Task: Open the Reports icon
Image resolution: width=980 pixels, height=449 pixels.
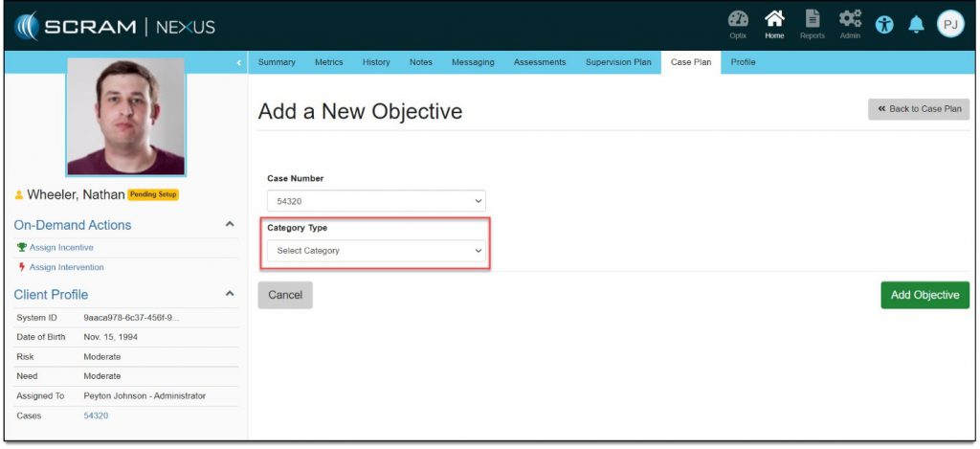Action: [812, 24]
